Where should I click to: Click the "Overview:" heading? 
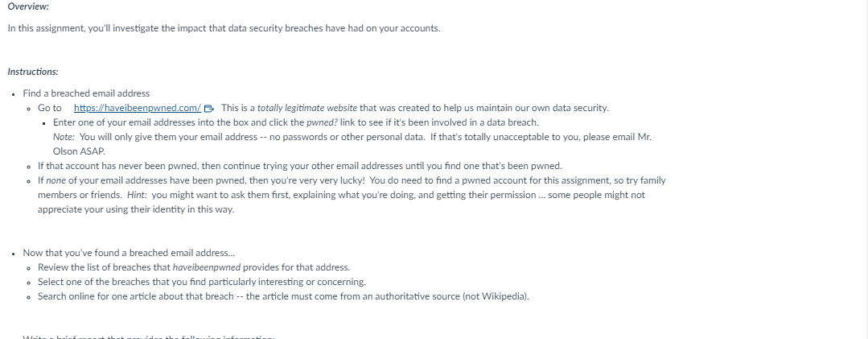(x=28, y=6)
